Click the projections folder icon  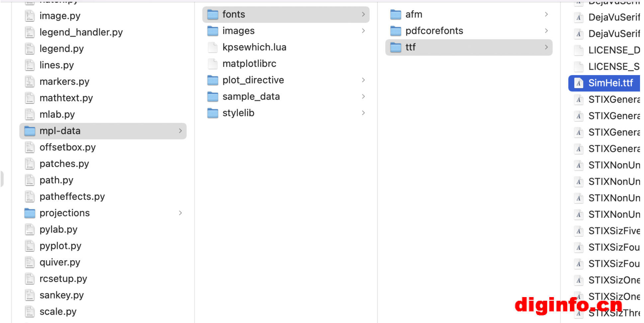click(30, 213)
